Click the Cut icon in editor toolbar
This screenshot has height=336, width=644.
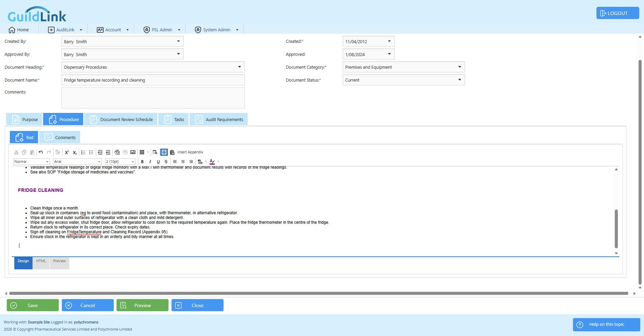(x=16, y=152)
